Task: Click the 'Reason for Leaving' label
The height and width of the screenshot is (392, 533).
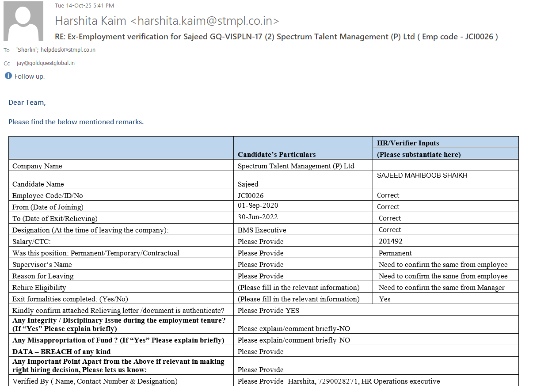Action: [43, 276]
